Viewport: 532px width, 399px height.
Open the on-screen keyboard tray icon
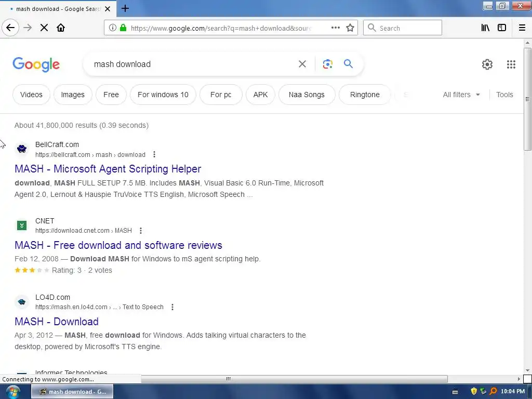coord(455,392)
